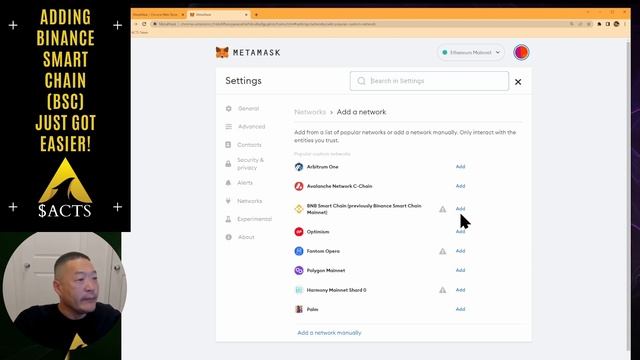Open the Ethereum Mainnet network dropdown
Screen dimensions: 640x360
click(471, 52)
